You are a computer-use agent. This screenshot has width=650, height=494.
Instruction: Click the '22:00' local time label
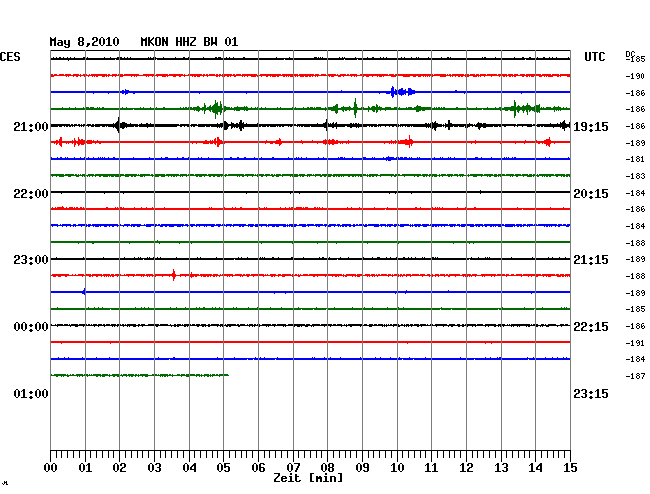[31, 194]
